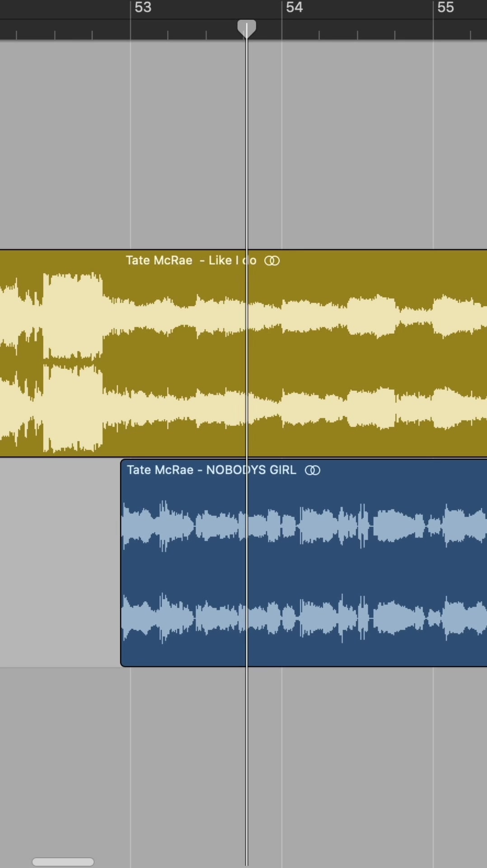The height and width of the screenshot is (868, 487).
Task: Click loop icon on Like I do region
Action: 272,261
